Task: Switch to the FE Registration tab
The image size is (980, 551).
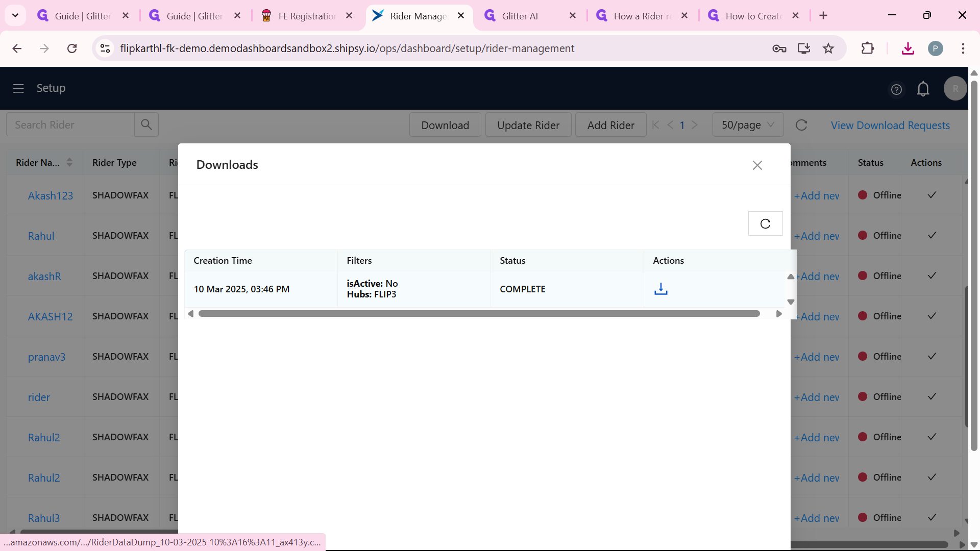Action: click(x=306, y=16)
